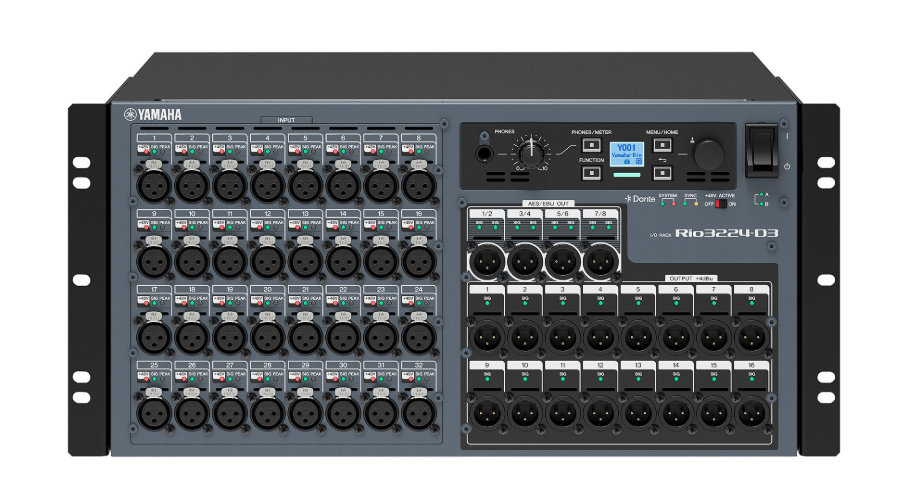Screen dimensions: 910x495
Task: Click the input 22 channel number label
Action: pos(343,290)
